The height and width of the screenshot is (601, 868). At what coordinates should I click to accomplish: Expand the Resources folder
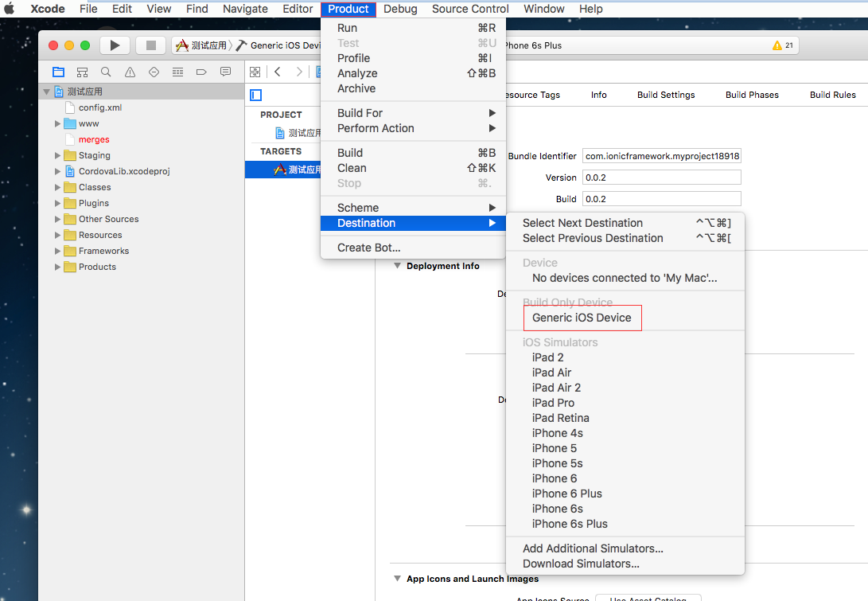coord(57,235)
